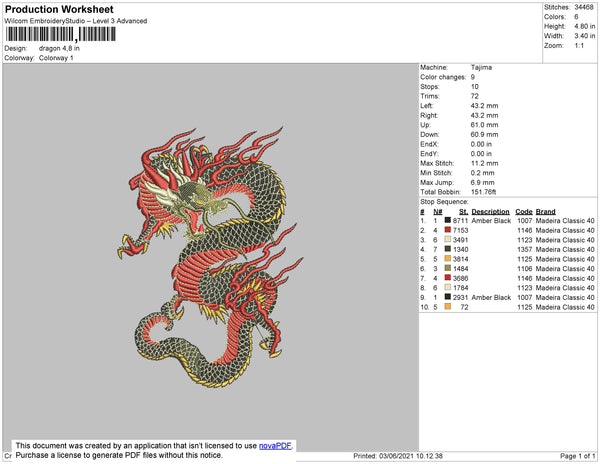Click code 1357 in the stop sequence

(x=525, y=249)
